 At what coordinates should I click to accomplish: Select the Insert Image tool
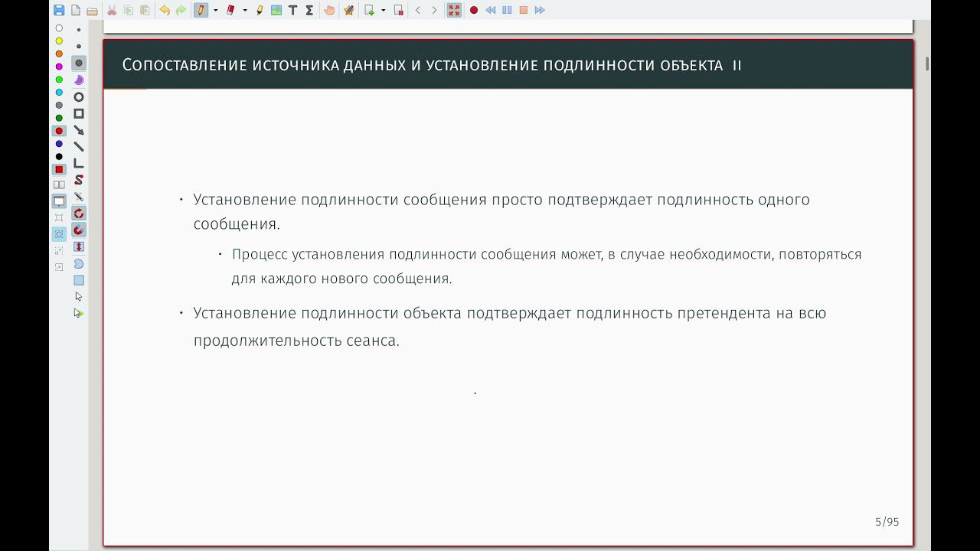pos(276,10)
